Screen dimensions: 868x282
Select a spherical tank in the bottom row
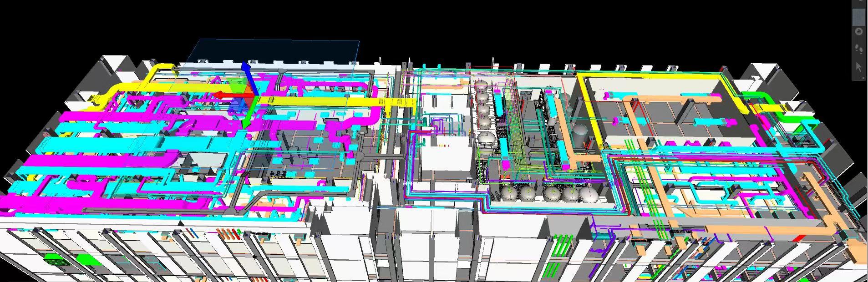coord(528,193)
